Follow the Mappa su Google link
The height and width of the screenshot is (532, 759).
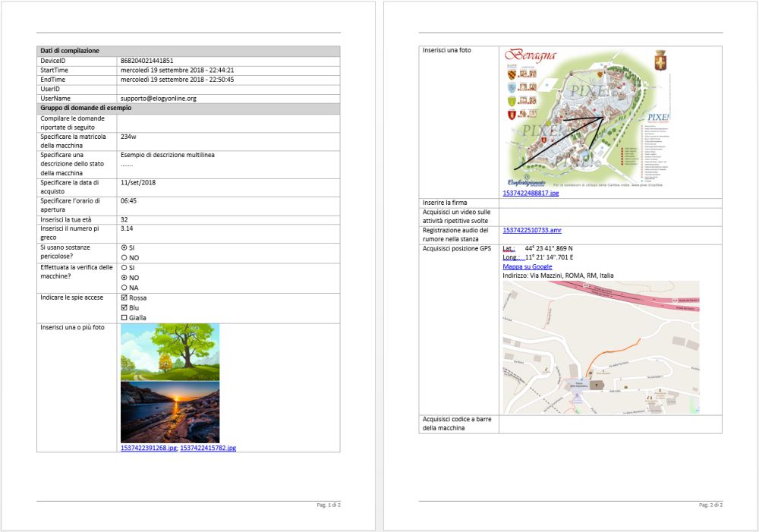[x=528, y=266]
